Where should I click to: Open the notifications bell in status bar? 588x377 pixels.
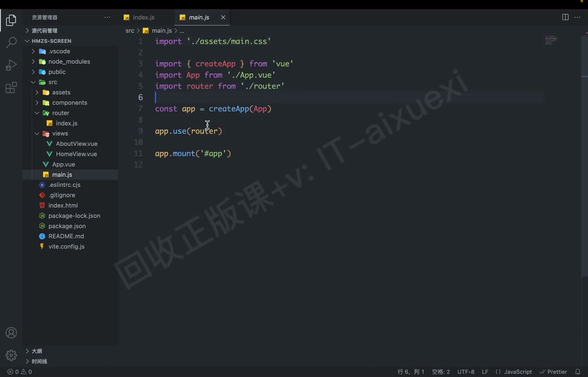(578, 372)
